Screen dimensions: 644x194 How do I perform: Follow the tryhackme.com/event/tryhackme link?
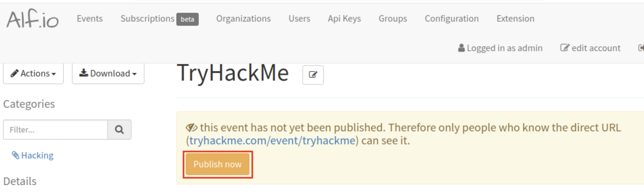point(272,141)
